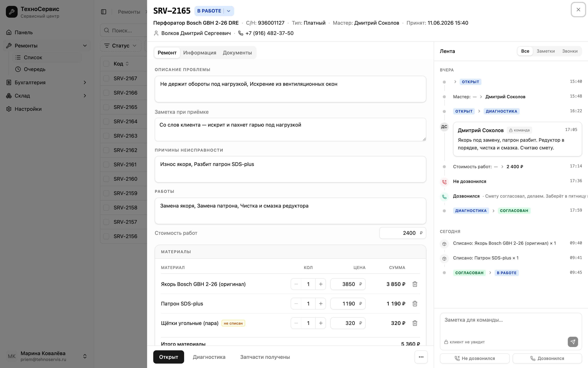Image resolution: width=588 pixels, height=368 pixels.
Task: Check the SRV-2165 row checkbox
Action: [106, 107]
